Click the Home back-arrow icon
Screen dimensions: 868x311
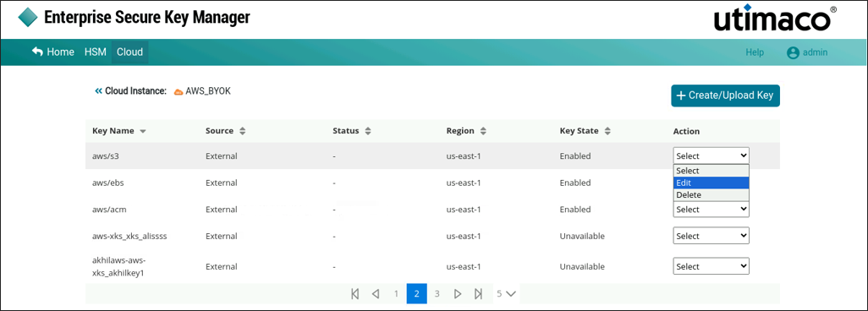37,52
